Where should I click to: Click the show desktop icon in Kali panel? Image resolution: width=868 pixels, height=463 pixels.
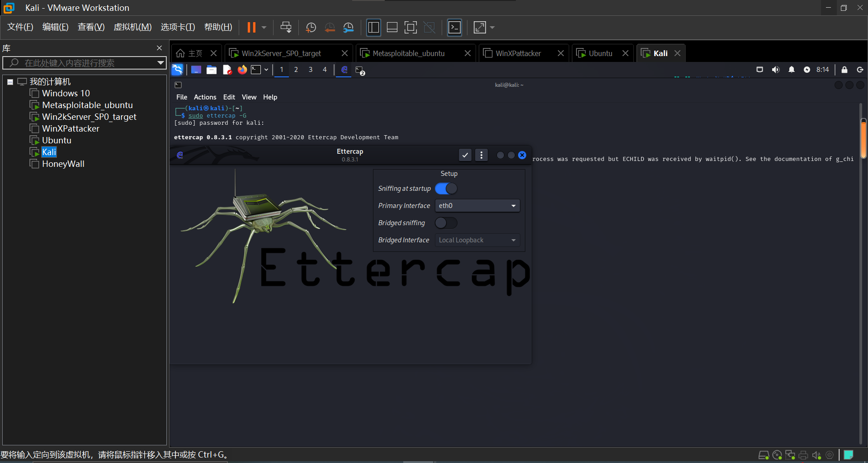[x=196, y=70]
